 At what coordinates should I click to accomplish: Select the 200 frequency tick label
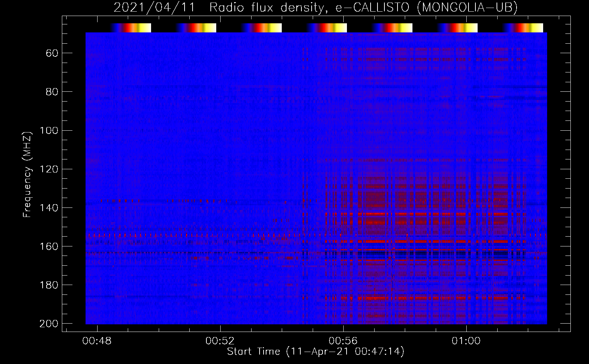point(49,324)
